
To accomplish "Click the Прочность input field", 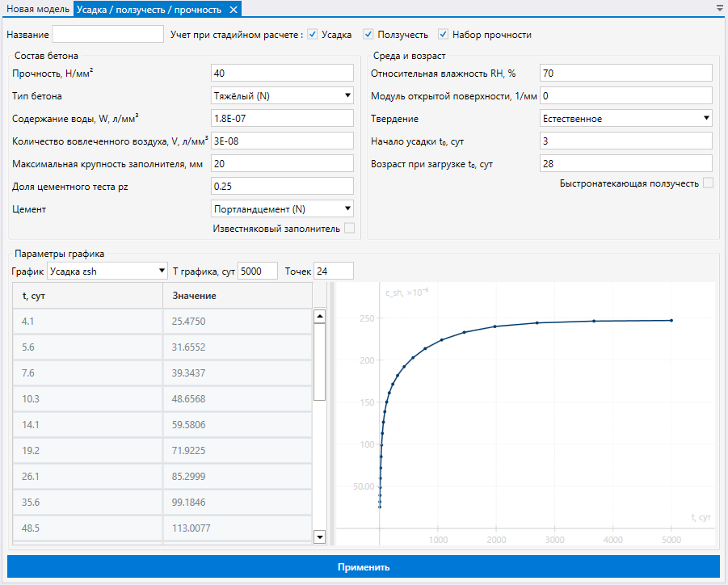I will tap(282, 73).
